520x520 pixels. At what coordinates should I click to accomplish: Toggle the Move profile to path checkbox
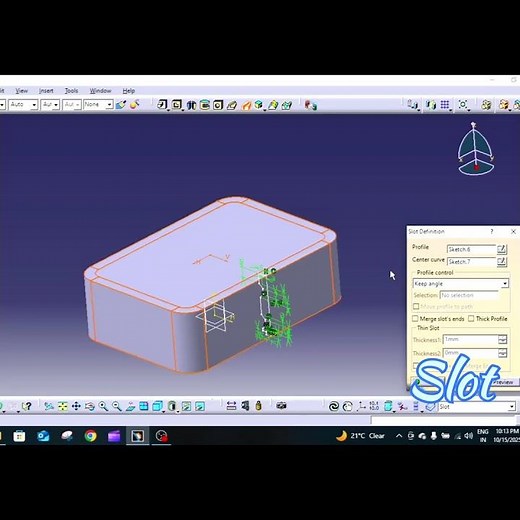(x=416, y=306)
